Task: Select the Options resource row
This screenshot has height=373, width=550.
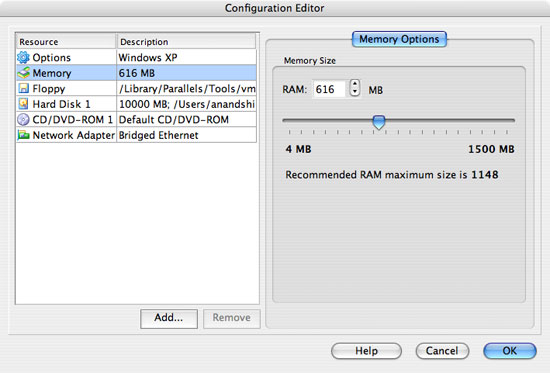Action: 136,57
